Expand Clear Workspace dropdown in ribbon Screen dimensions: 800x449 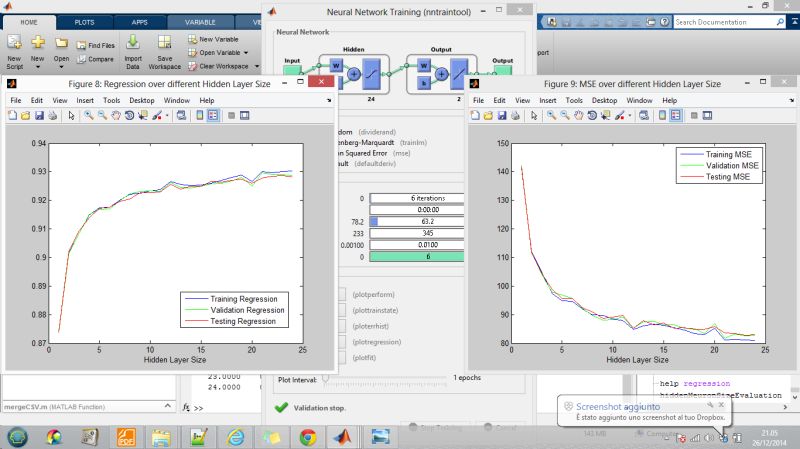click(x=257, y=66)
